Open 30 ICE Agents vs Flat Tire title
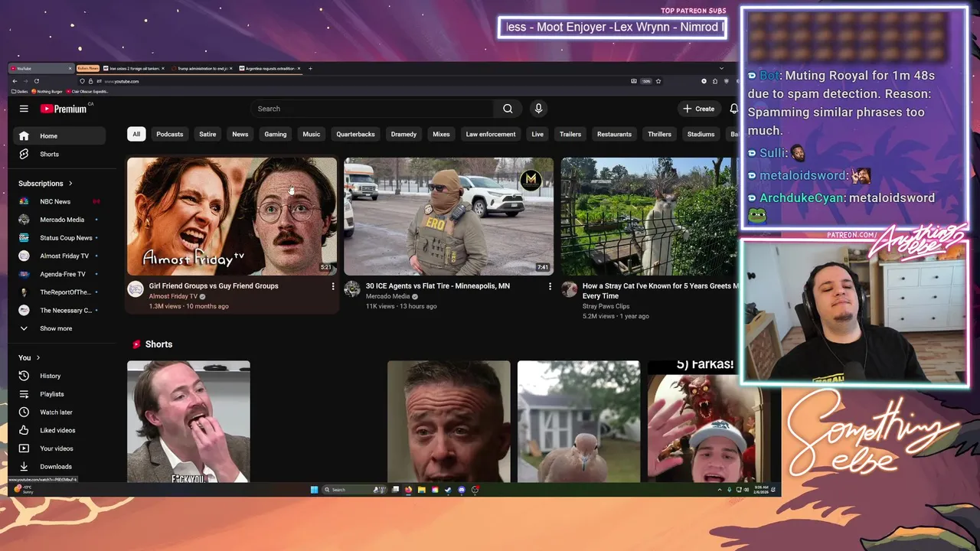This screenshot has width=980, height=551. [x=438, y=286]
